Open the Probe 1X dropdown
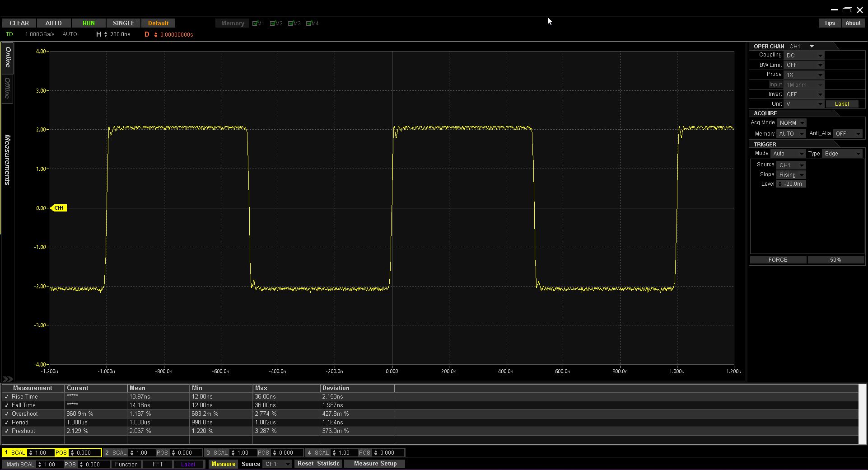This screenshot has height=470, width=868. (804, 75)
